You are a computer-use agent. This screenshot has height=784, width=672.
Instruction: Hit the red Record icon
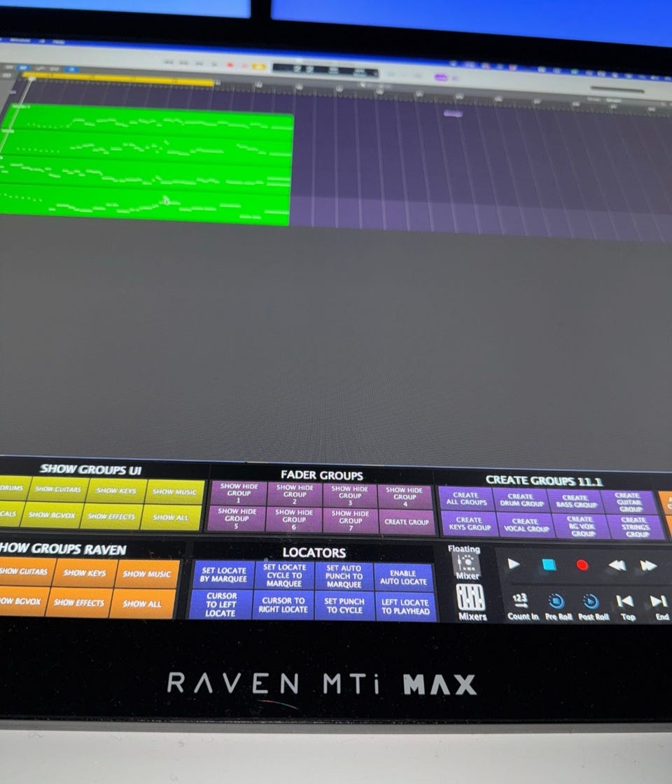[582, 565]
